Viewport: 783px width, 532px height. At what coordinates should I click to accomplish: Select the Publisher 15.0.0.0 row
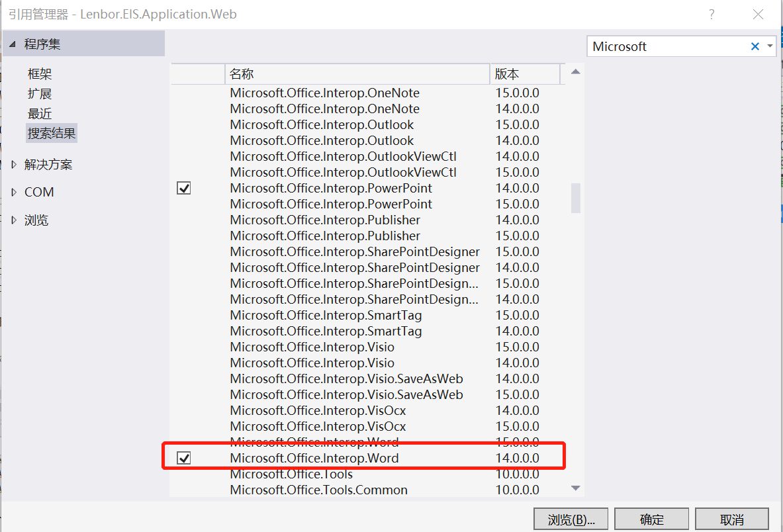click(368, 236)
